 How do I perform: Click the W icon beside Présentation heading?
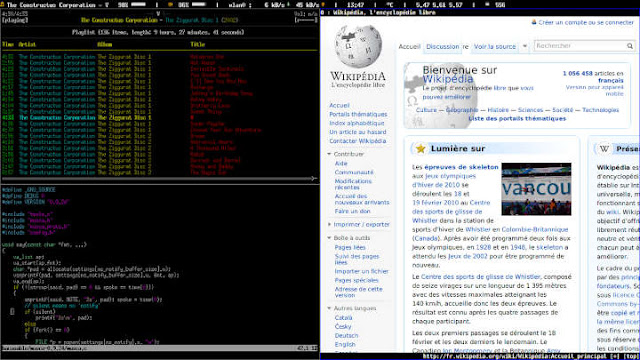[x=604, y=149]
